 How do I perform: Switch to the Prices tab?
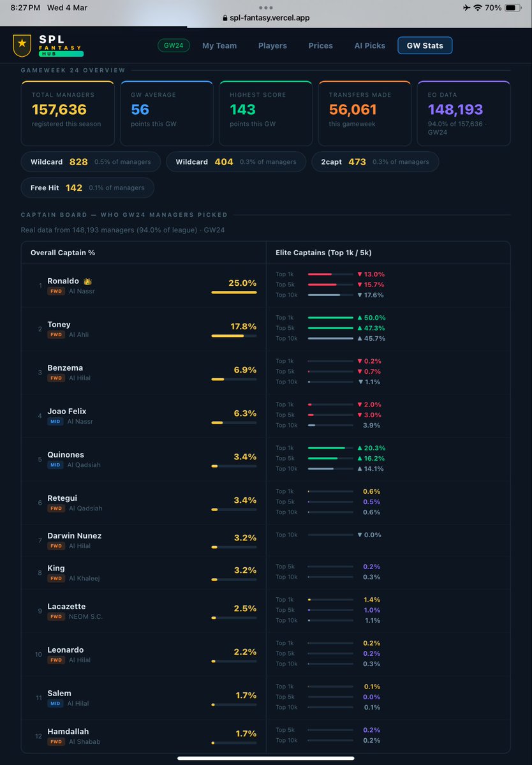tap(320, 45)
